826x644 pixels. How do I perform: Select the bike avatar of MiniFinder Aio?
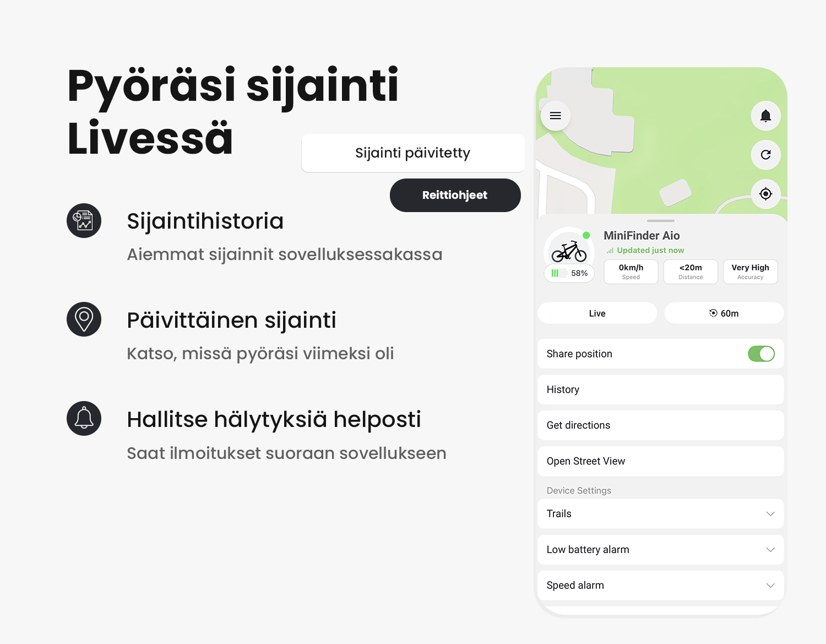click(x=569, y=252)
